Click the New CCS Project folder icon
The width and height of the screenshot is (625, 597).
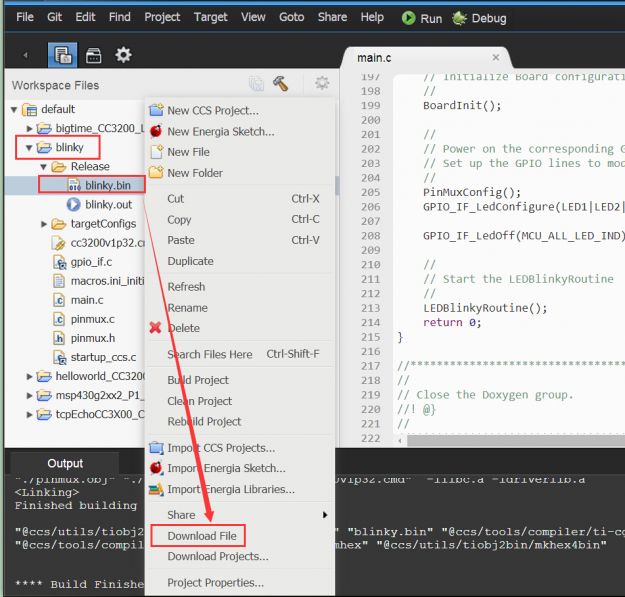(156, 110)
